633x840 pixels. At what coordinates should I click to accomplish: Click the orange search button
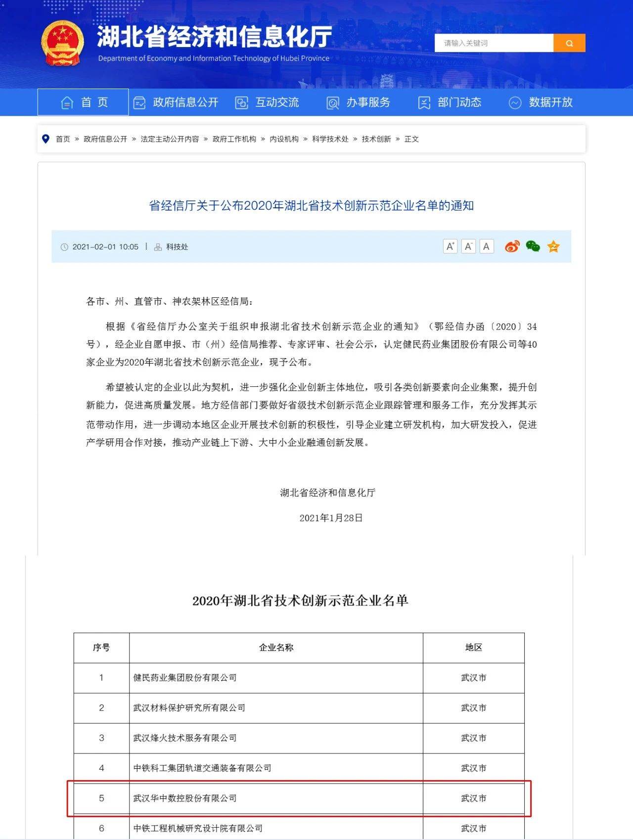tap(569, 43)
